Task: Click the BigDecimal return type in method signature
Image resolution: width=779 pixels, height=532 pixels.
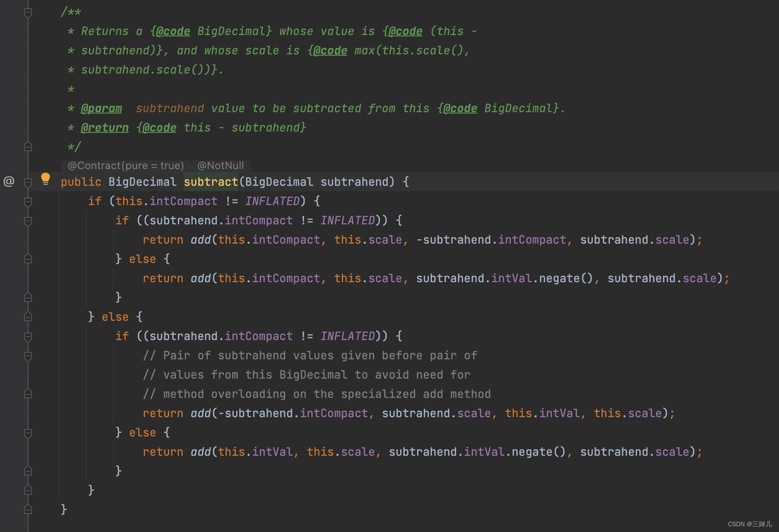Action: [x=142, y=182]
